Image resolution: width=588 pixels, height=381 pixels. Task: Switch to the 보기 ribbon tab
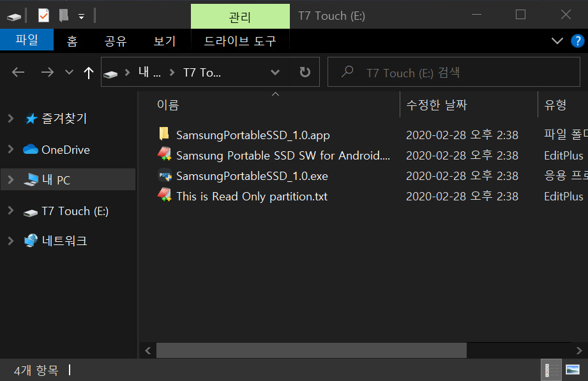(164, 40)
